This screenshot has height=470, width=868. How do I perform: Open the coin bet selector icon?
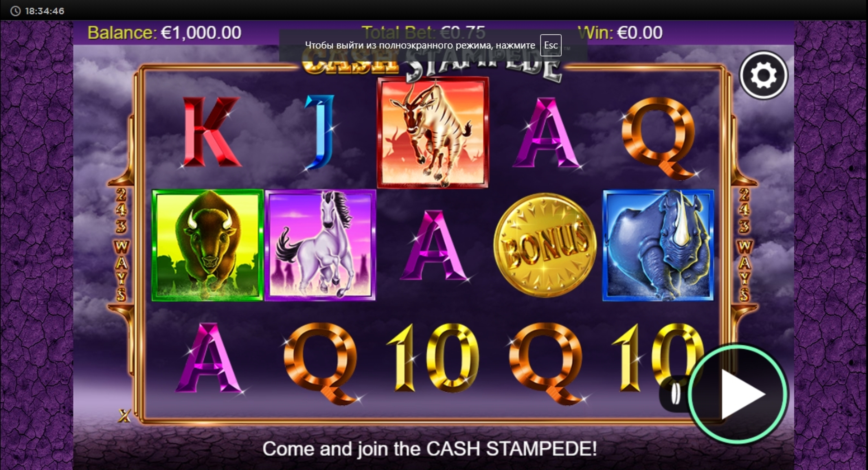click(x=675, y=394)
